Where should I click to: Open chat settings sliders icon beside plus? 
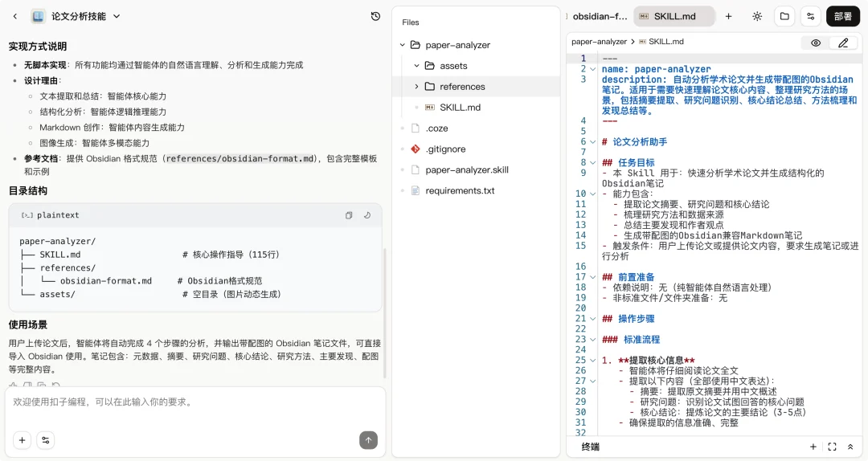coord(45,440)
